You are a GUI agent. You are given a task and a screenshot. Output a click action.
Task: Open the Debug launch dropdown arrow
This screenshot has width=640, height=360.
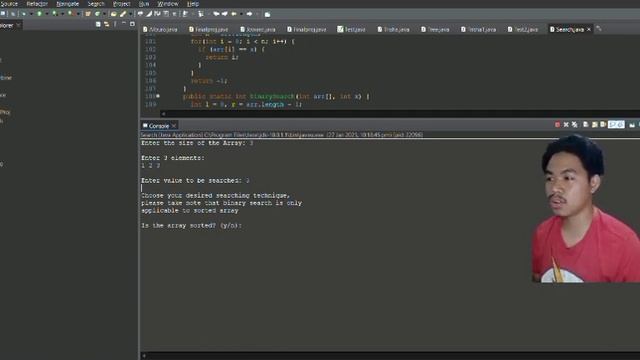click(x=31, y=14)
